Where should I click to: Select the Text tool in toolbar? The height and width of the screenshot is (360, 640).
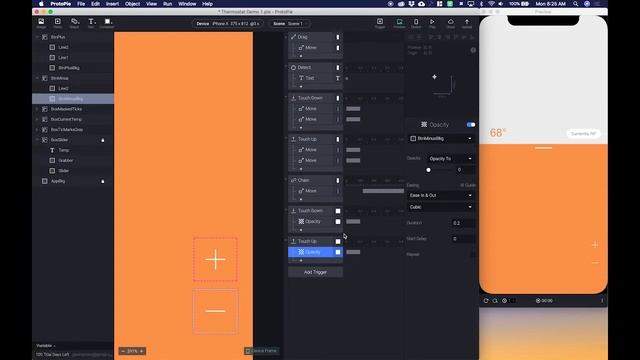(91, 23)
